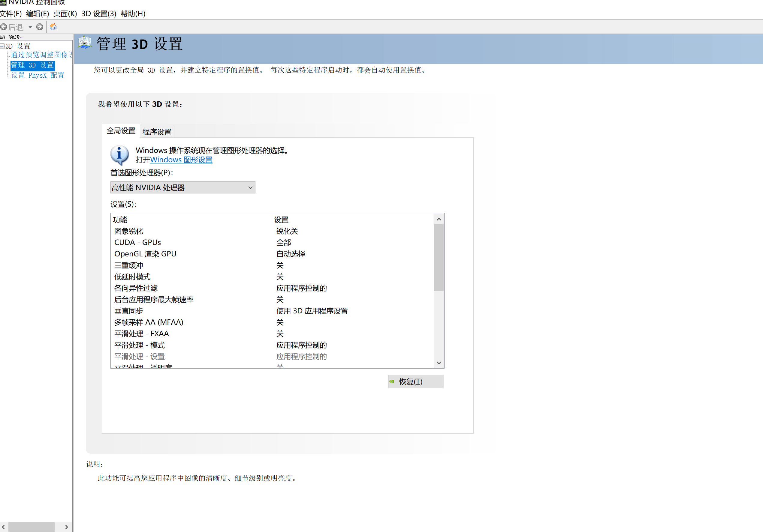This screenshot has width=763, height=532.
Task: Select 设置 PhysX 配置 in tree
Action: [x=38, y=75]
